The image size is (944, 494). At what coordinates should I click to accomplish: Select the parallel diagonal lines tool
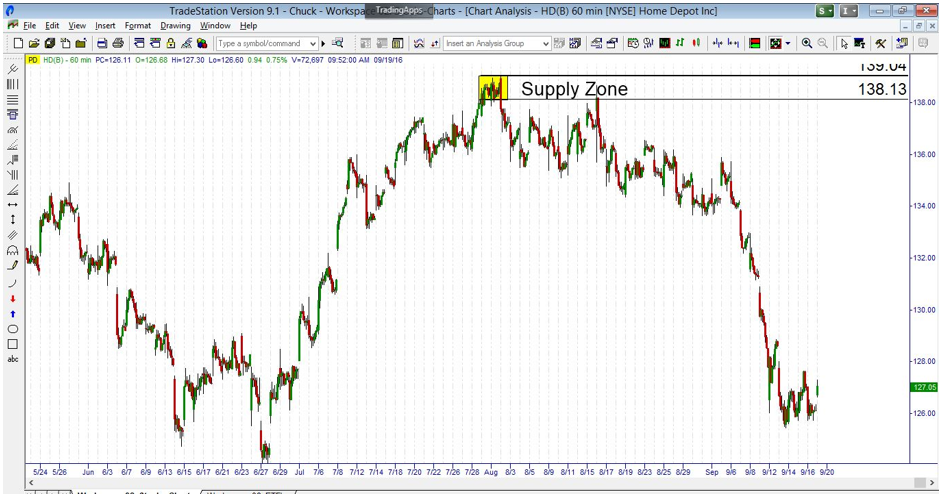tap(13, 235)
